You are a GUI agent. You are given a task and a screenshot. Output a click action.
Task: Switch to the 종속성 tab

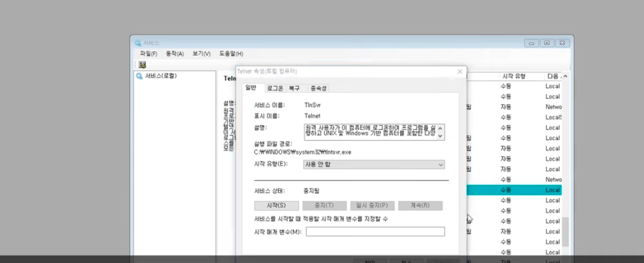pyautogui.click(x=318, y=88)
